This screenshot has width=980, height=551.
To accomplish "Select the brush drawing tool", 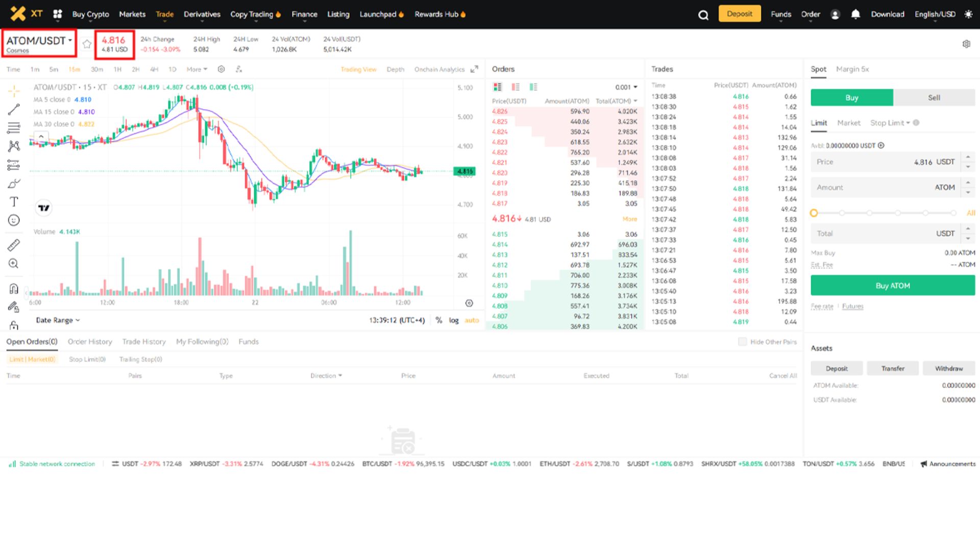I will (x=14, y=184).
